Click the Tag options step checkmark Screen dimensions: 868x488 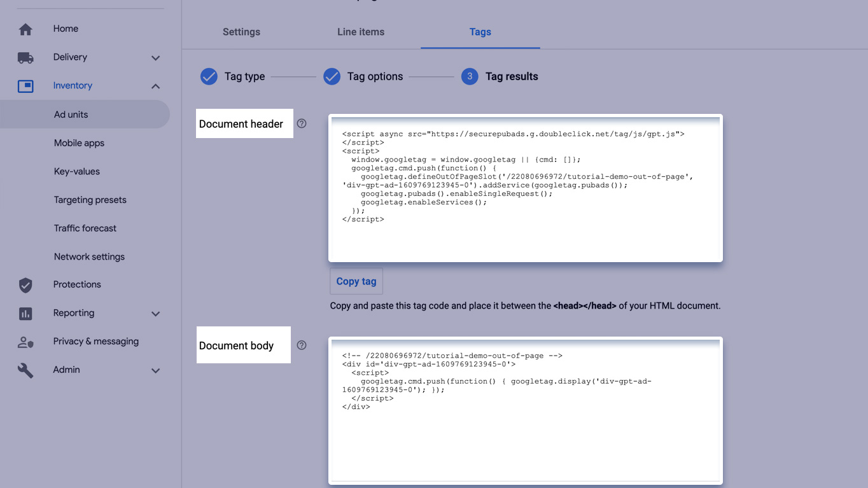tap(332, 76)
